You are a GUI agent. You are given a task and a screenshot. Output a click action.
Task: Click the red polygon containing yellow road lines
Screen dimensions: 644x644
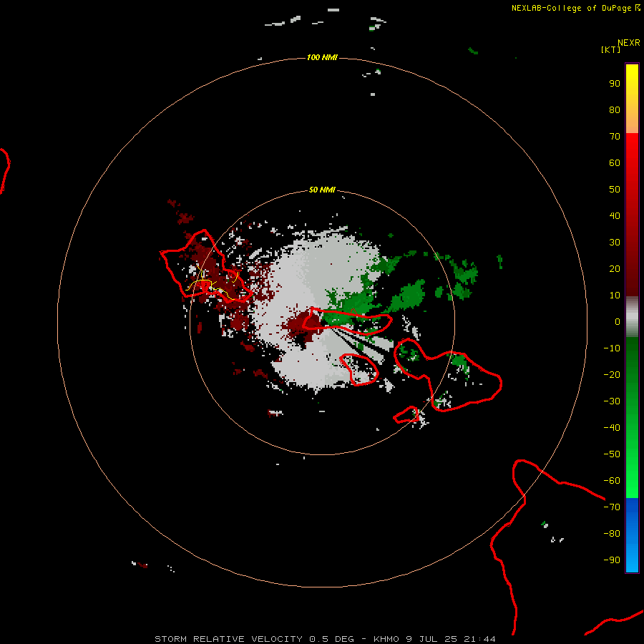tap(205, 267)
